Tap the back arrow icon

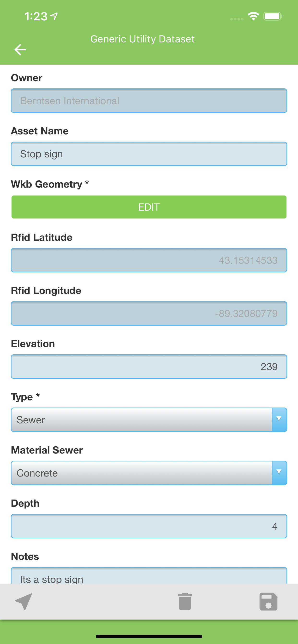pos(20,49)
